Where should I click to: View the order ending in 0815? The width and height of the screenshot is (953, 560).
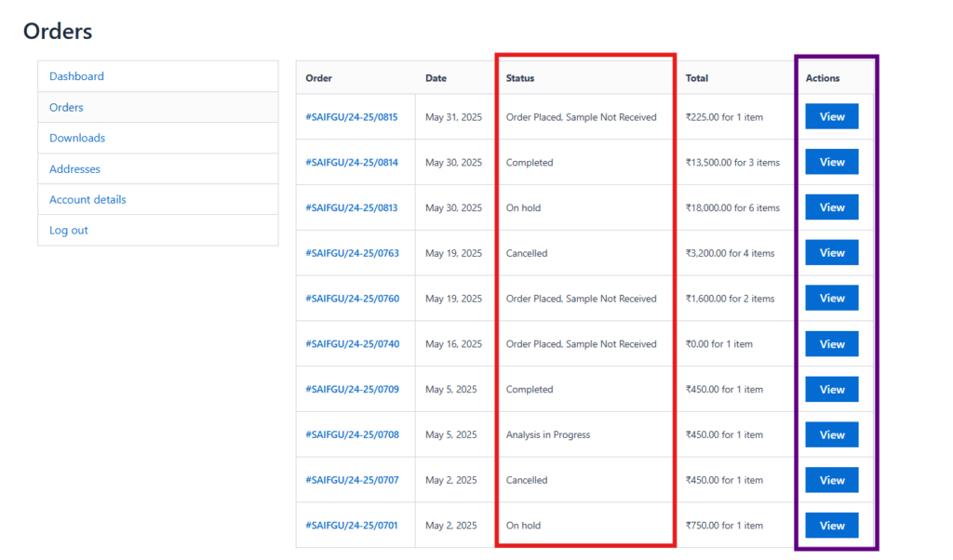pyautogui.click(x=832, y=116)
